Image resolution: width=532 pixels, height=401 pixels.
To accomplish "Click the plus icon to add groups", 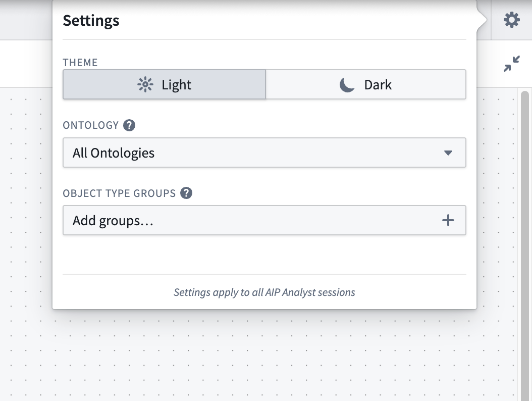I will pyautogui.click(x=448, y=220).
